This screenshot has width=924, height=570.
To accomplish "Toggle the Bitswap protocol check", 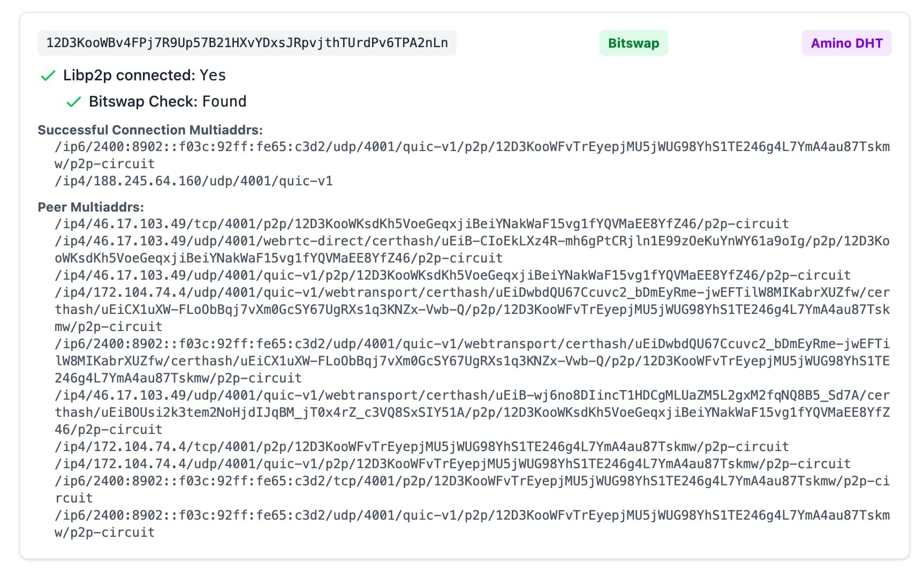I will click(633, 43).
